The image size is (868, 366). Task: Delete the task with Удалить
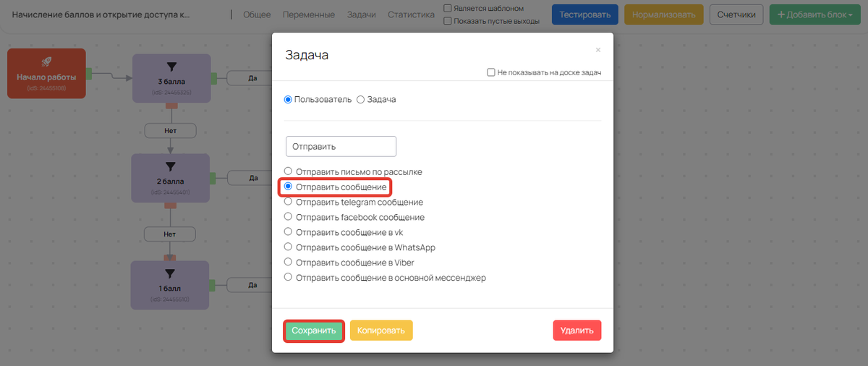(576, 331)
